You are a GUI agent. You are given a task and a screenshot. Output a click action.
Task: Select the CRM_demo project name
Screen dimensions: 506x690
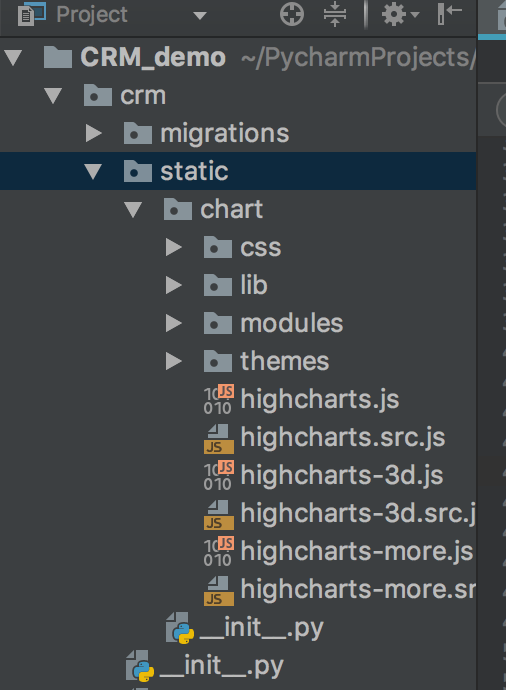point(153,58)
